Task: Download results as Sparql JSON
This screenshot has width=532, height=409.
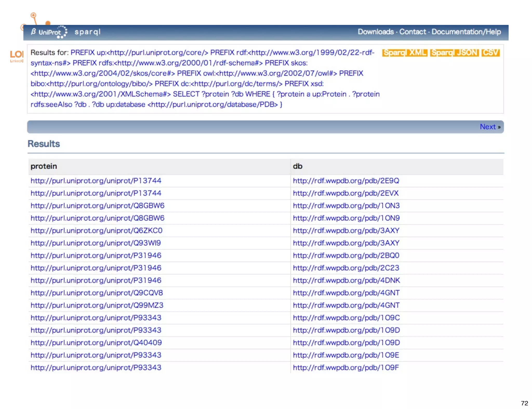Action: 454,53
